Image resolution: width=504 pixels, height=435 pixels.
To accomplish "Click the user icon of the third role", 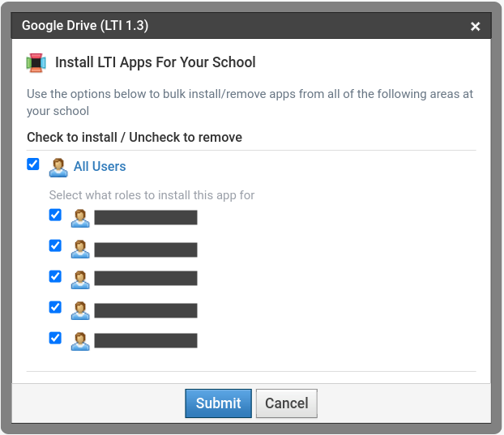I will (80, 279).
